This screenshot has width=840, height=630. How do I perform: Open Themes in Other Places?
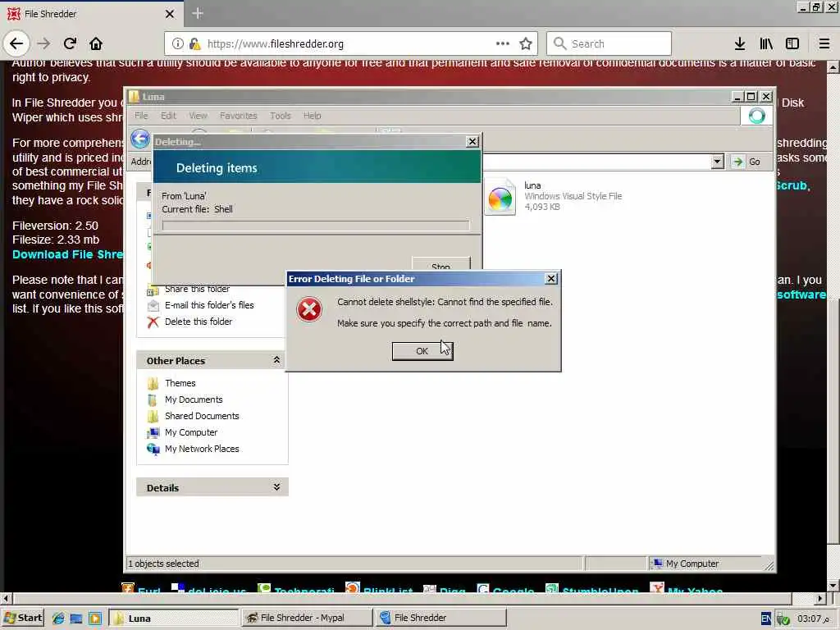(180, 383)
